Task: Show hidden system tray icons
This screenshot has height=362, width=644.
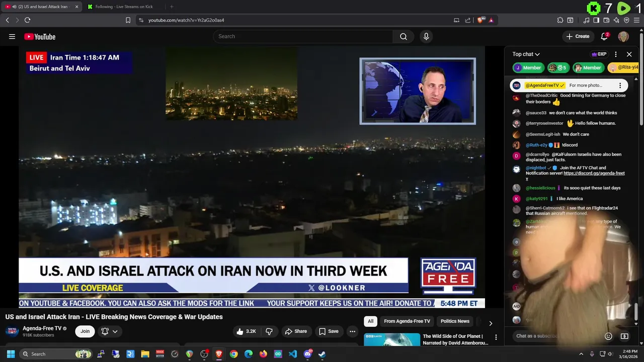Action: click(x=581, y=354)
